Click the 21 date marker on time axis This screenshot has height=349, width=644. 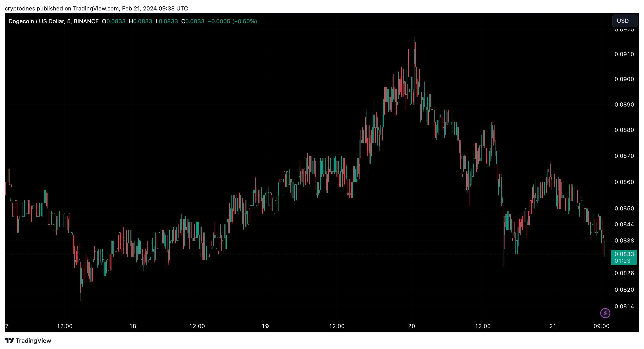click(x=553, y=326)
